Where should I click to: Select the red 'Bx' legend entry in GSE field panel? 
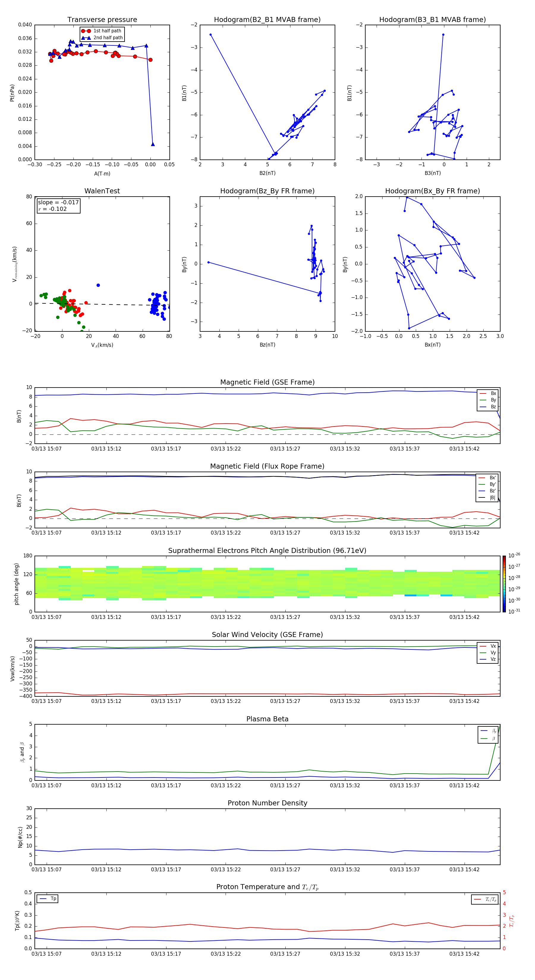[x=488, y=393]
